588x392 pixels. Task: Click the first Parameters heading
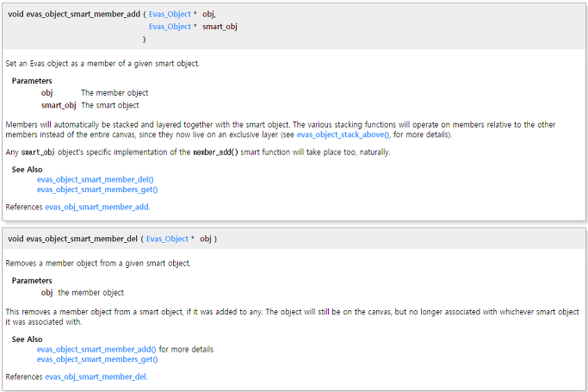coord(32,81)
